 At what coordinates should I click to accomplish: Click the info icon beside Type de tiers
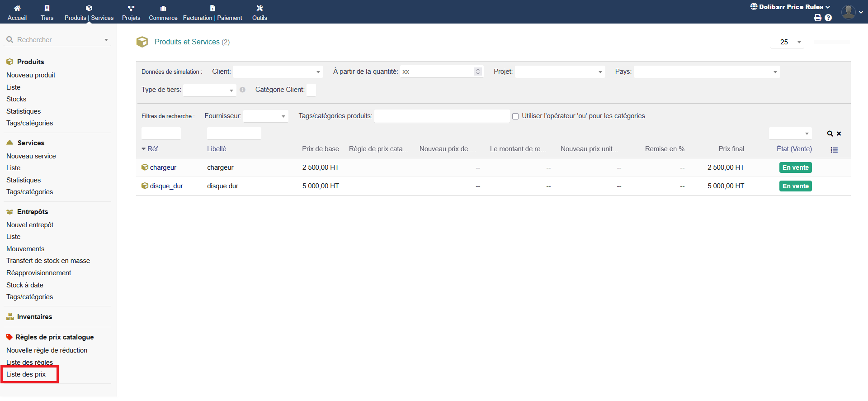[x=243, y=90]
